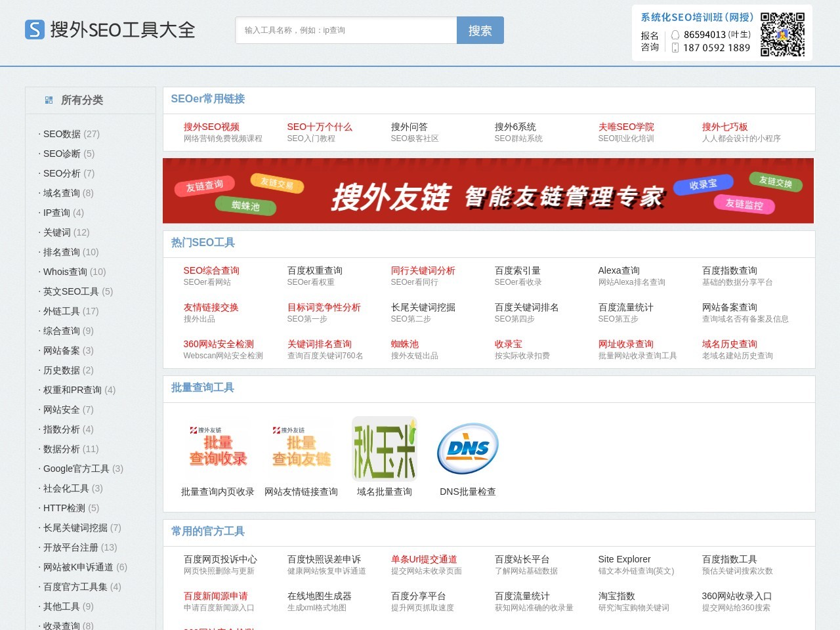This screenshot has width=840, height=630.
Task: Select SEO数据 category in sidebar
Action: (61, 134)
